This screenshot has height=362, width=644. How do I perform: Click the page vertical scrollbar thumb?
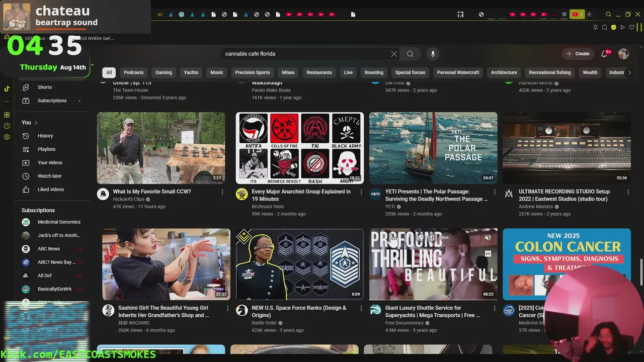[x=641, y=272]
